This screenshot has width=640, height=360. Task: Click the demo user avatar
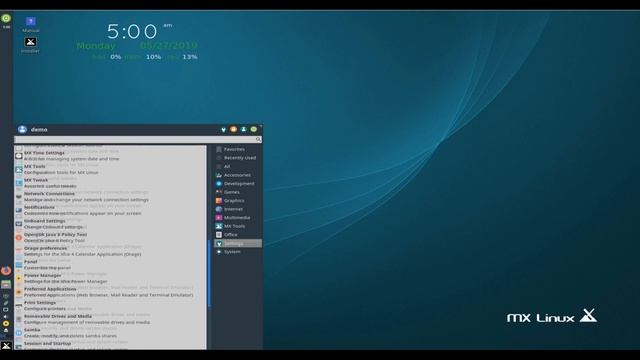click(x=22, y=129)
